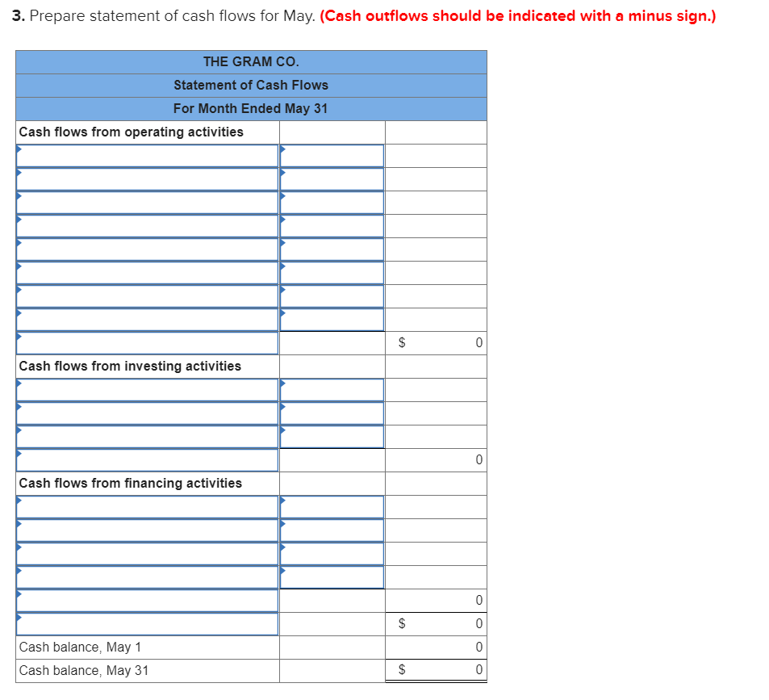Open first item dropdown under financing activities
This screenshot has height=700, width=769.
(147, 507)
